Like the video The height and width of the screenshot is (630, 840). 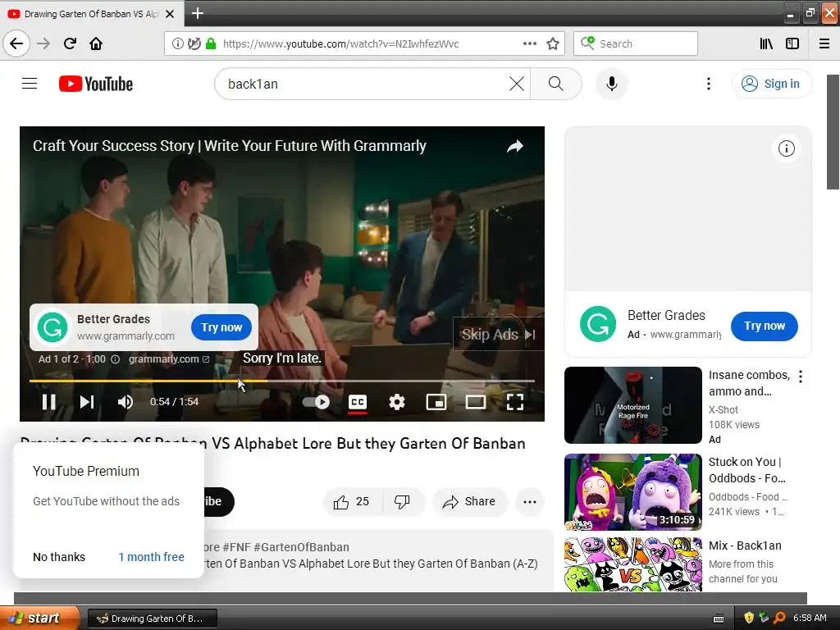[x=351, y=502]
